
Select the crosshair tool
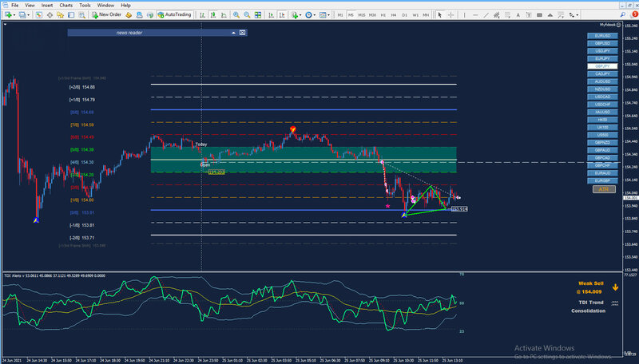click(x=450, y=15)
